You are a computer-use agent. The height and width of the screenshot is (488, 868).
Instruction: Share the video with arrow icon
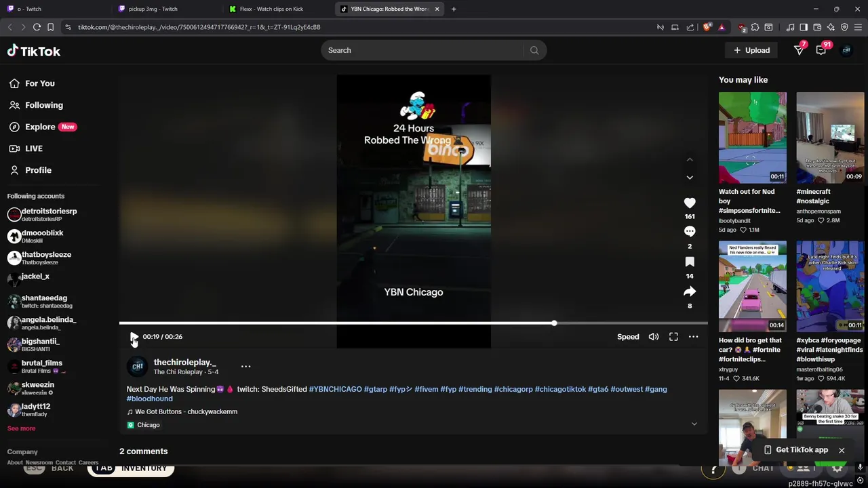(690, 291)
